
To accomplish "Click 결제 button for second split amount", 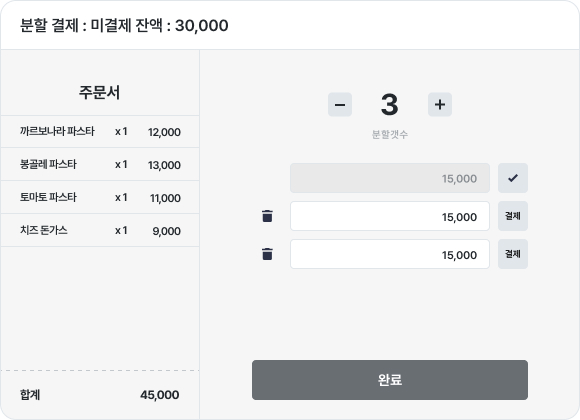I will (x=513, y=216).
